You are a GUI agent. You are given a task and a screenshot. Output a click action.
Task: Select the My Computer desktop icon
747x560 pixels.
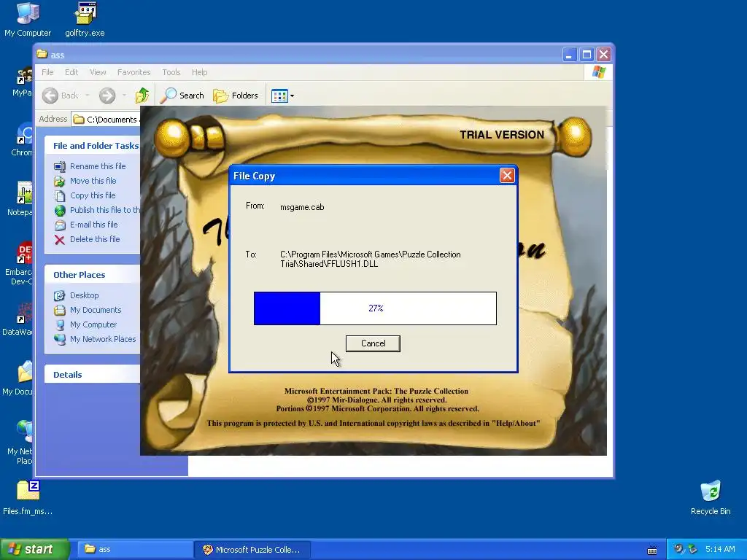coord(28,20)
